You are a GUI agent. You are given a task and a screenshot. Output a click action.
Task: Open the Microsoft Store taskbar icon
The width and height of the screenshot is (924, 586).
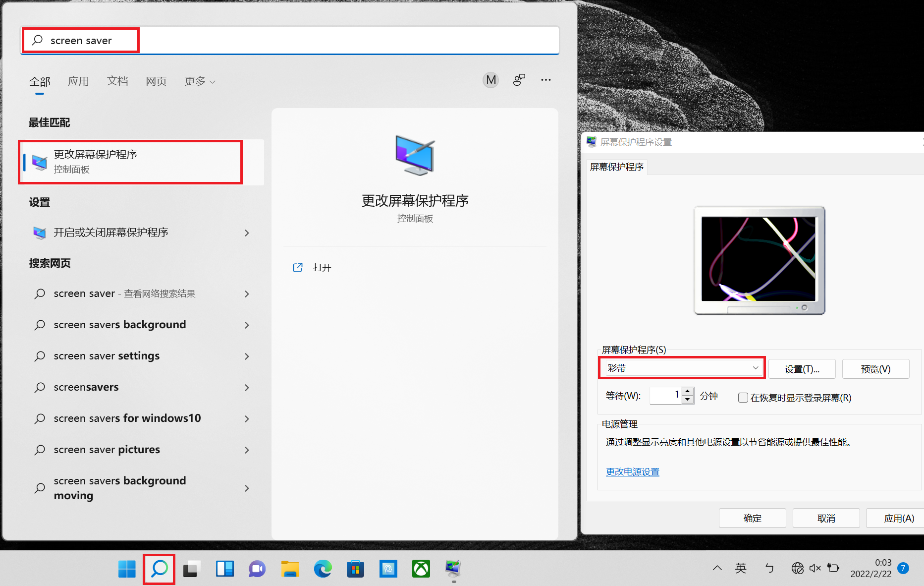click(355, 569)
